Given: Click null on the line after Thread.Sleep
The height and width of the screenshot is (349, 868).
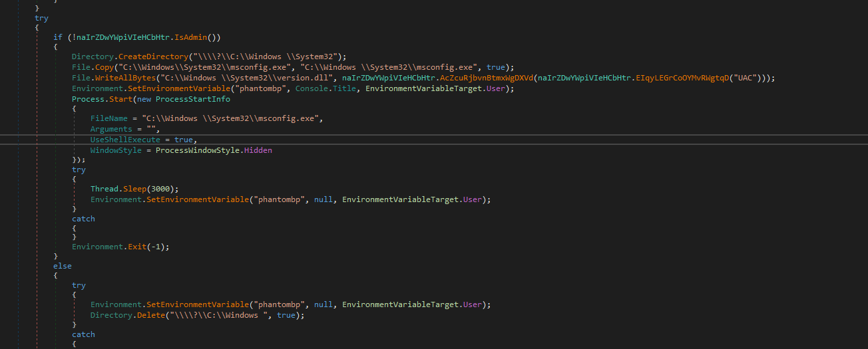Looking at the screenshot, I should (x=324, y=199).
